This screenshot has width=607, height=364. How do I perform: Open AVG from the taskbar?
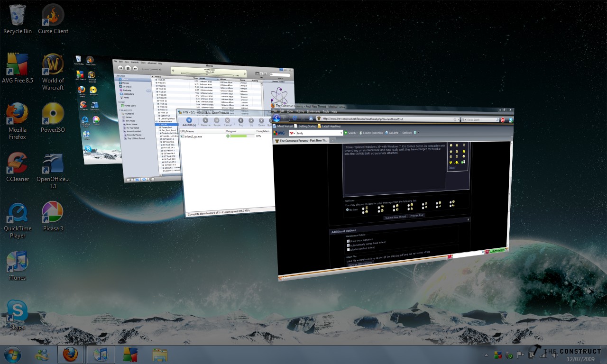click(x=130, y=354)
